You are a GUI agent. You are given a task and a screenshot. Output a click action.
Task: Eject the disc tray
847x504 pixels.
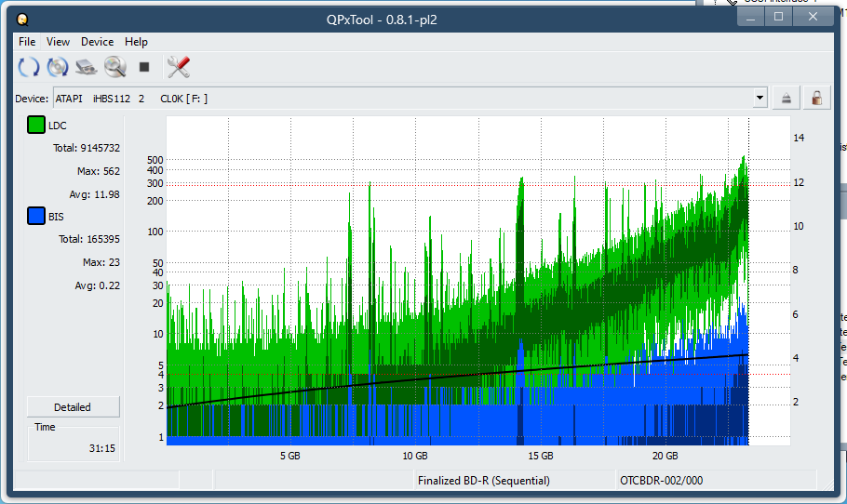(x=786, y=99)
